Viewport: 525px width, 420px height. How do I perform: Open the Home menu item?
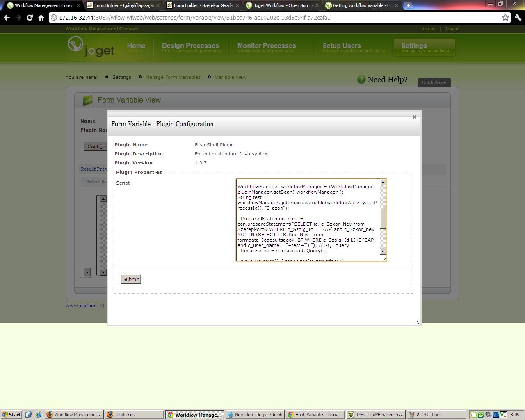pyautogui.click(x=136, y=48)
